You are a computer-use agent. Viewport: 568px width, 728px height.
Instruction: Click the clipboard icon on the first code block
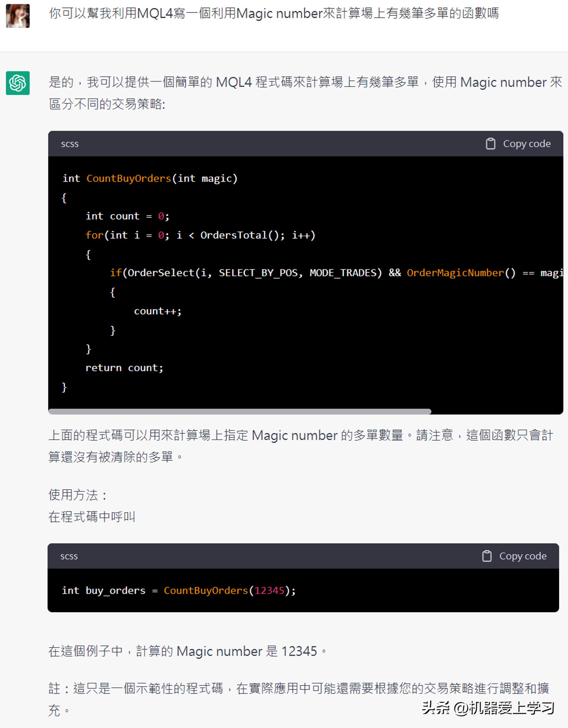pyautogui.click(x=491, y=144)
